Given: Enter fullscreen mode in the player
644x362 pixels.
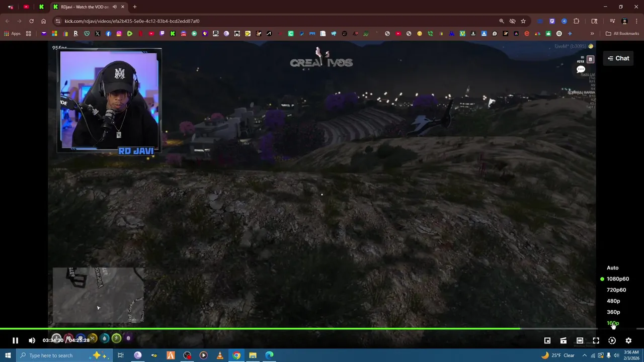Looking at the screenshot, I should [596, 340].
